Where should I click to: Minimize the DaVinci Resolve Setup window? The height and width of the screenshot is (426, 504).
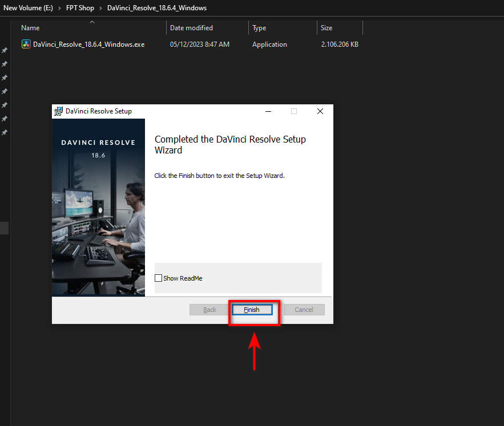tap(268, 111)
